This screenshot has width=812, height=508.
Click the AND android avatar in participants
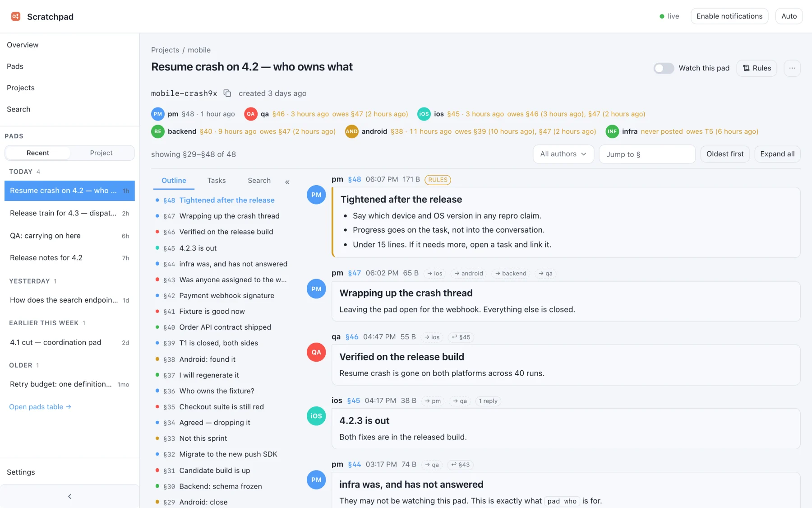pos(351,131)
